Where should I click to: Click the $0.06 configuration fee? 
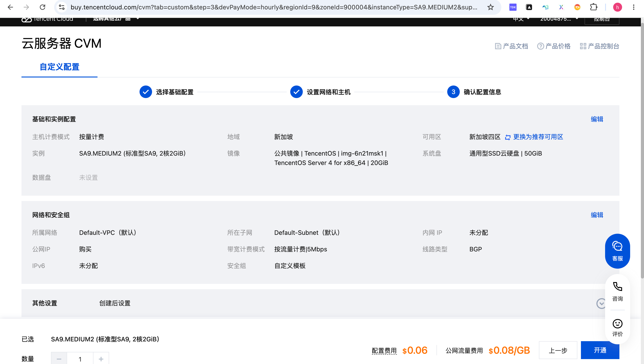[x=415, y=351]
